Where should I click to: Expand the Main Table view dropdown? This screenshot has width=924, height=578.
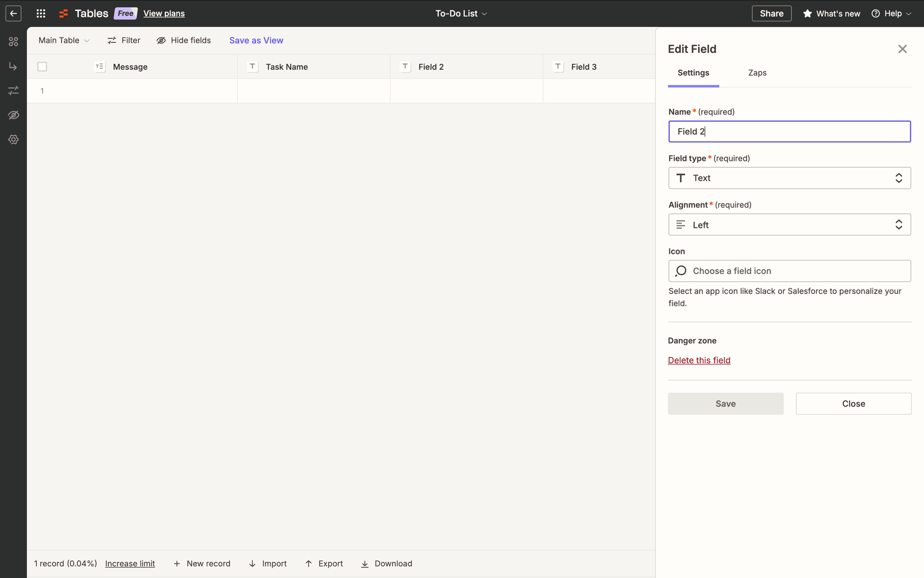coord(64,40)
